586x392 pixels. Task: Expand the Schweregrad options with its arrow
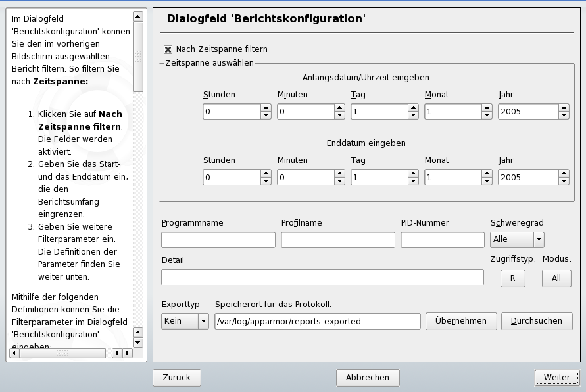click(x=538, y=239)
